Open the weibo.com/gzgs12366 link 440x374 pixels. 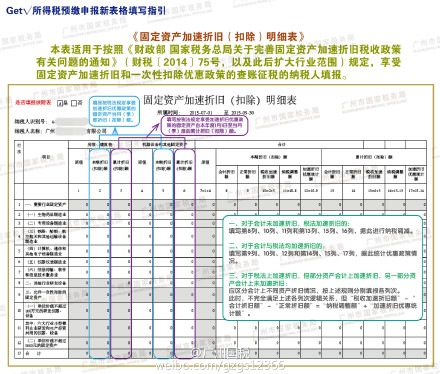pyautogui.click(x=220, y=365)
